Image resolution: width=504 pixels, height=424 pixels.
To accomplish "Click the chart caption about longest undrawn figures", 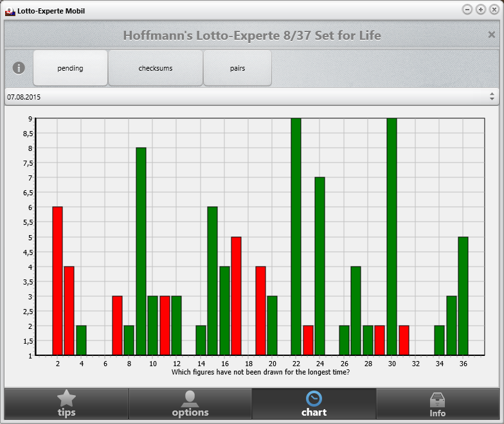I will 260,372.
